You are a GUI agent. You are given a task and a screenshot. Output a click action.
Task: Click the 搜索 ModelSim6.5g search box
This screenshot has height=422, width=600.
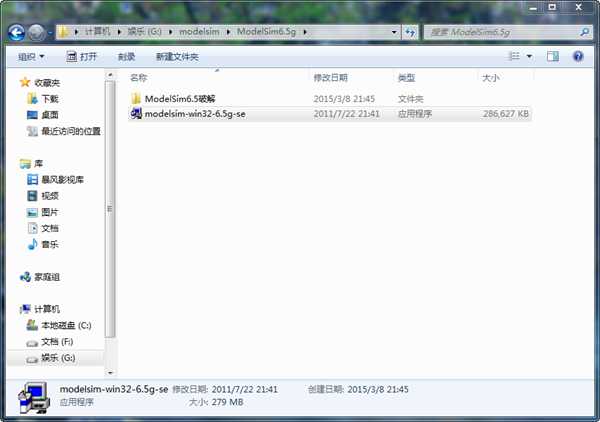point(500,32)
